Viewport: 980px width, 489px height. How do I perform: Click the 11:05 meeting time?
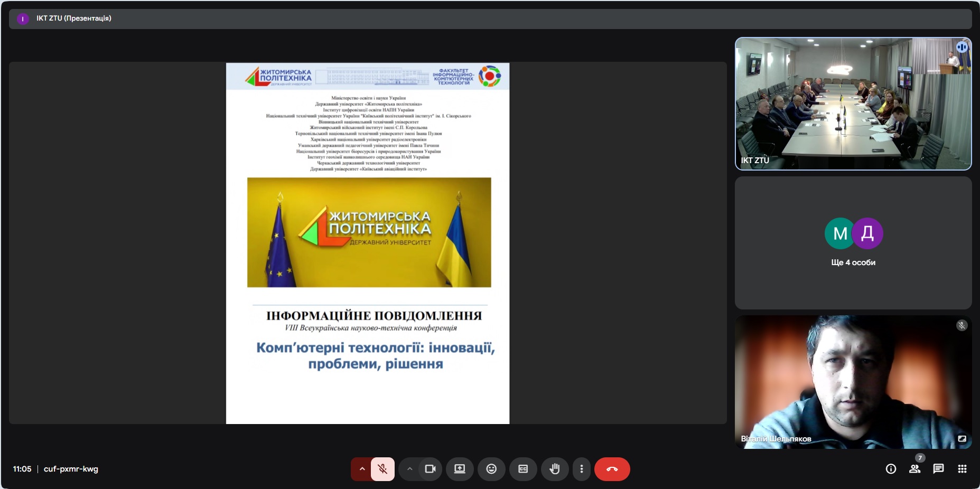(x=22, y=469)
